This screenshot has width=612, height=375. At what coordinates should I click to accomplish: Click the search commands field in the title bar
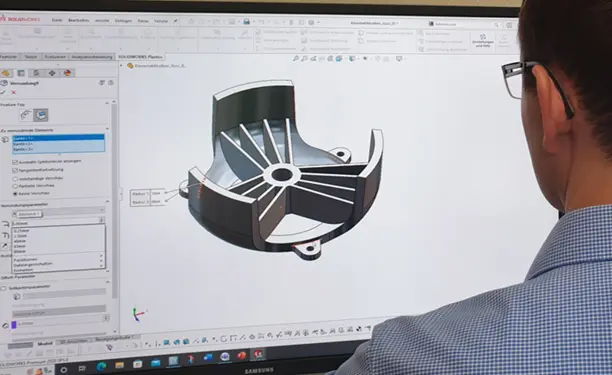[464, 24]
